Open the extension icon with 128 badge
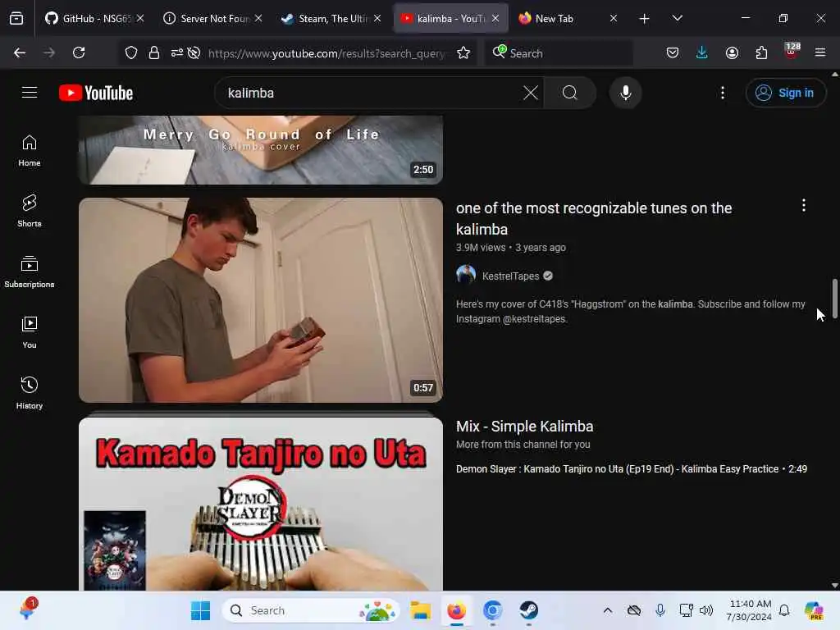 coord(792,51)
